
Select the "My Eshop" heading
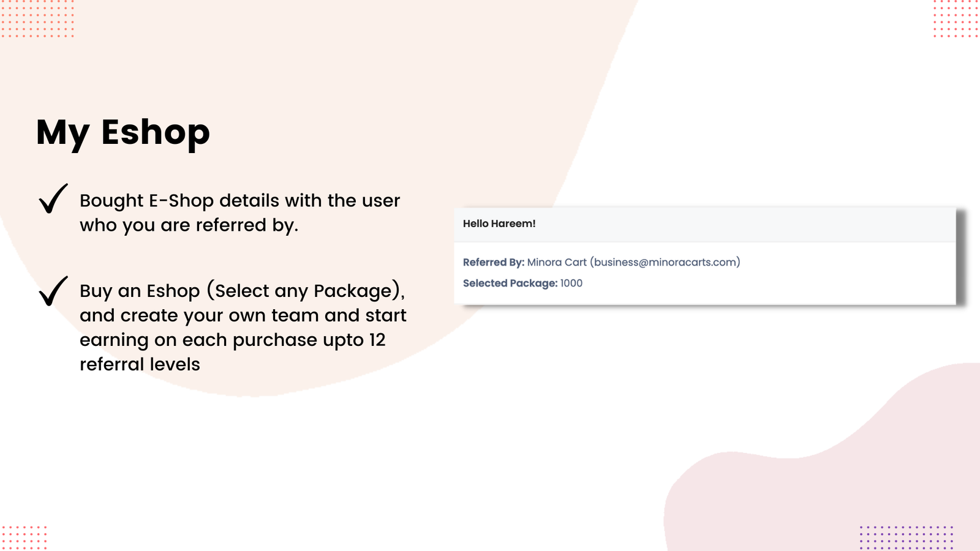(x=123, y=132)
